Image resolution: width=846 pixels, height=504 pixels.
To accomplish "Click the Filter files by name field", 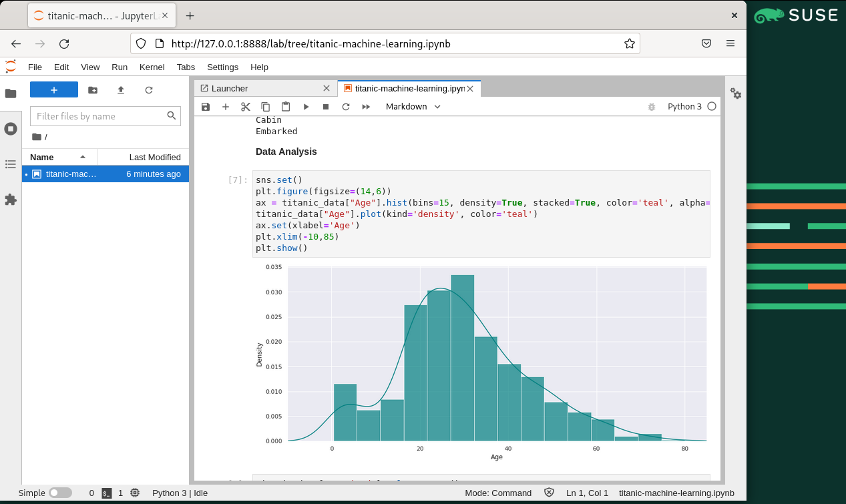I will [x=99, y=116].
